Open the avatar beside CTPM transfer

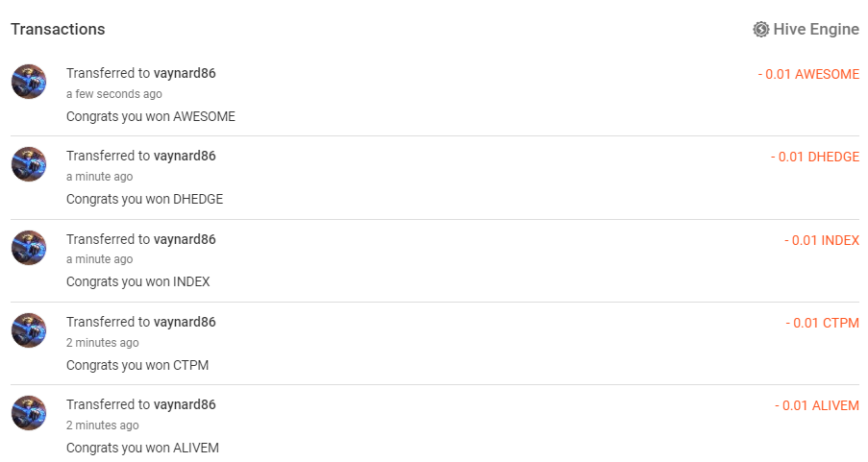29,329
